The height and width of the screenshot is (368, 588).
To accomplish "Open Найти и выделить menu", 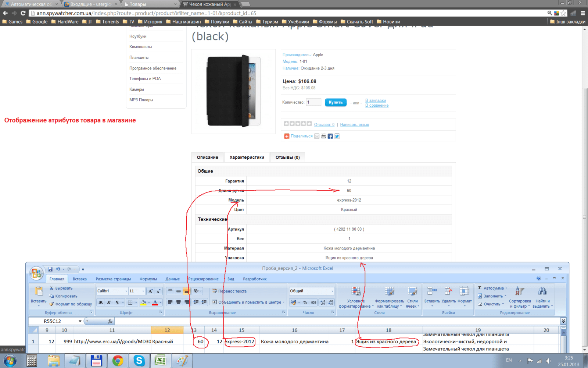I will pyautogui.click(x=542, y=297).
